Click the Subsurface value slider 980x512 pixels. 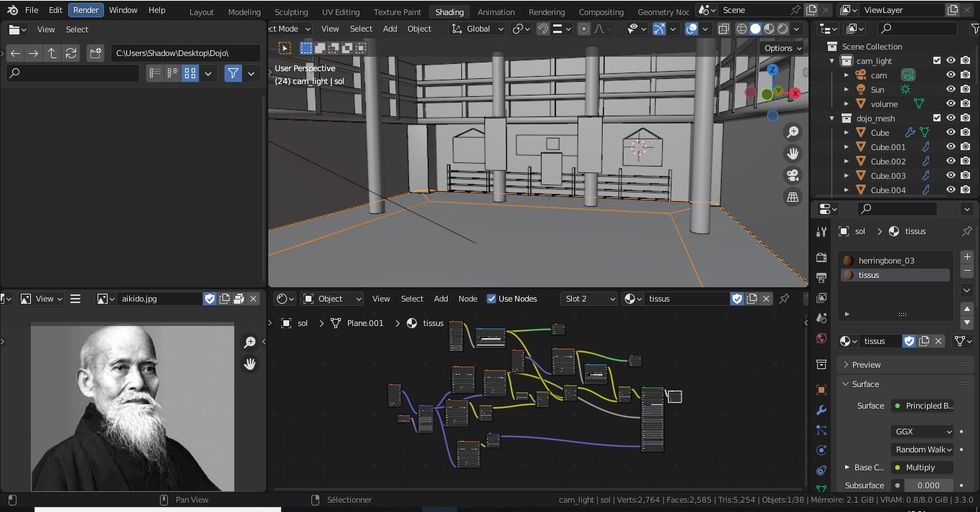tap(928, 485)
